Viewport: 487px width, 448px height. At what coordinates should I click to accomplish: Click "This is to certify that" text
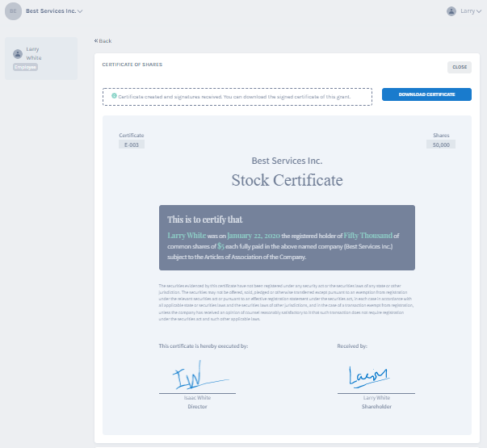pyautogui.click(x=204, y=220)
